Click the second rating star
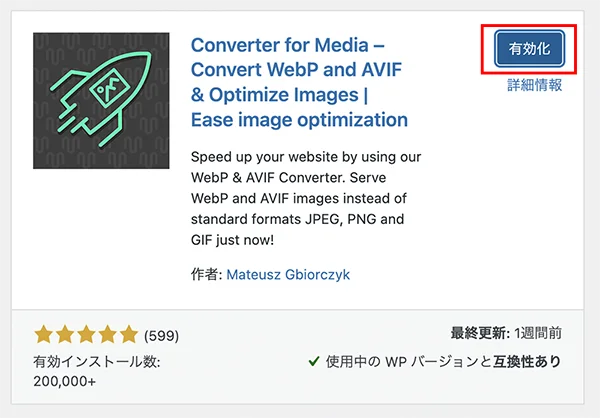The width and height of the screenshot is (600, 418). pos(65,334)
